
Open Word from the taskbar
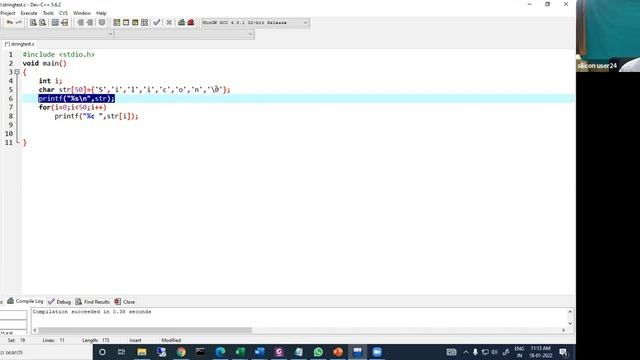coord(259,352)
